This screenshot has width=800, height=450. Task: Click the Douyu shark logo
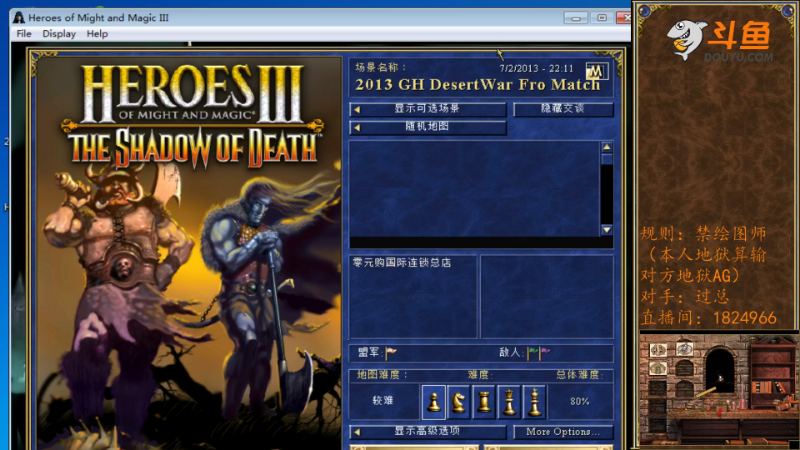pos(687,39)
